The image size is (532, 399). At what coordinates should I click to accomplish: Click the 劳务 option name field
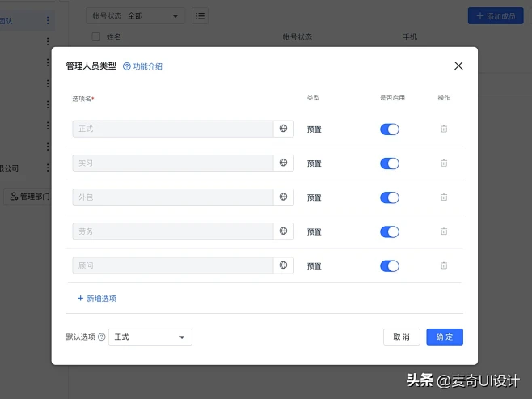coord(173,231)
